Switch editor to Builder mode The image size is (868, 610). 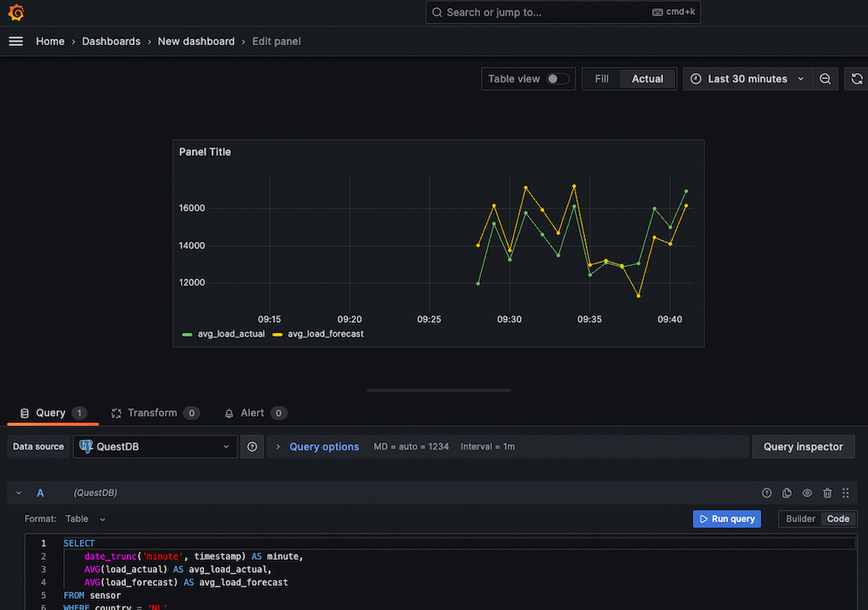[800, 519]
